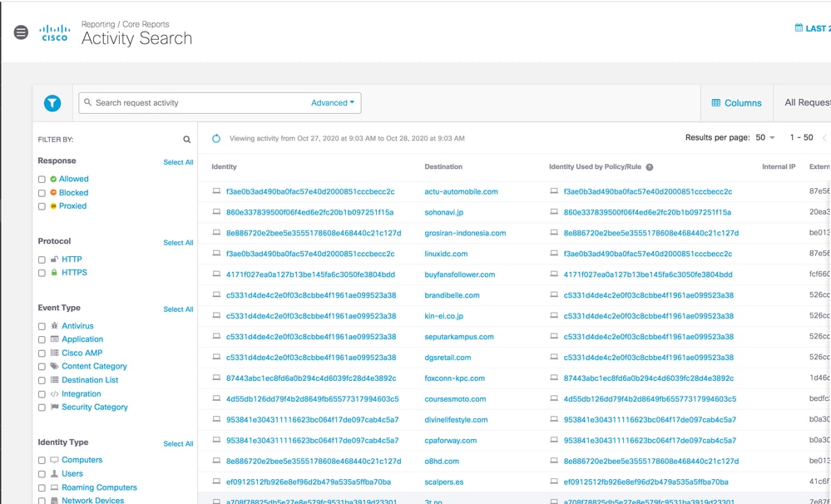831x504 pixels.
Task: Tick the Antivirus event type checkbox
Action: [42, 327]
